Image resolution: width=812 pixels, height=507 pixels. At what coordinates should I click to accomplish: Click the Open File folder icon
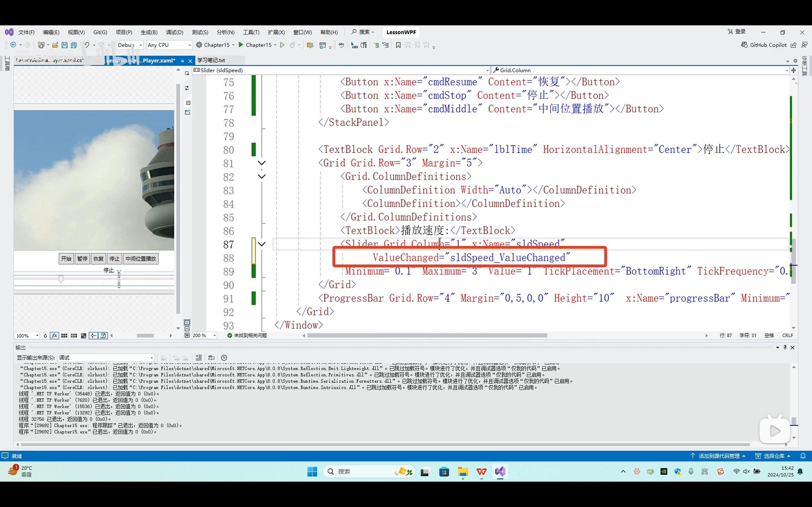55,45
